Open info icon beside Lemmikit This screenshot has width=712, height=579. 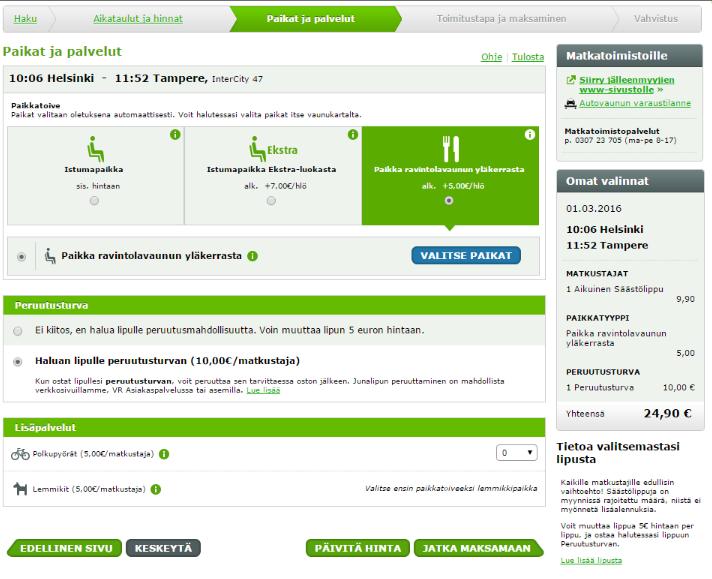pyautogui.click(x=156, y=490)
